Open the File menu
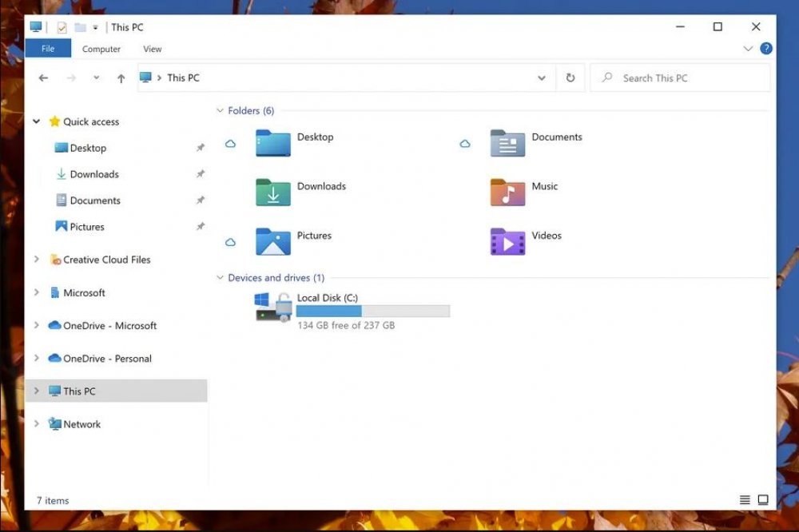 click(48, 49)
